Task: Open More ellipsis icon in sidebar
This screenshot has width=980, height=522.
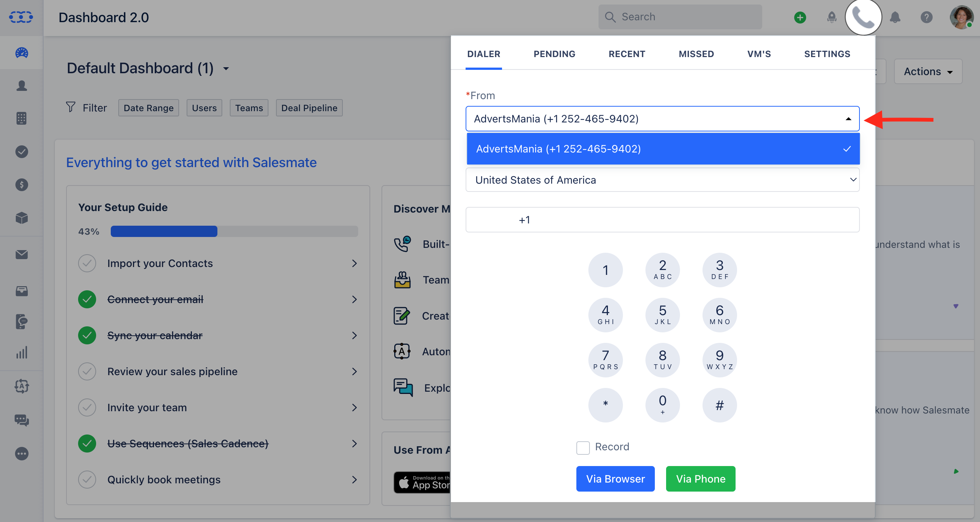Action: tap(22, 453)
